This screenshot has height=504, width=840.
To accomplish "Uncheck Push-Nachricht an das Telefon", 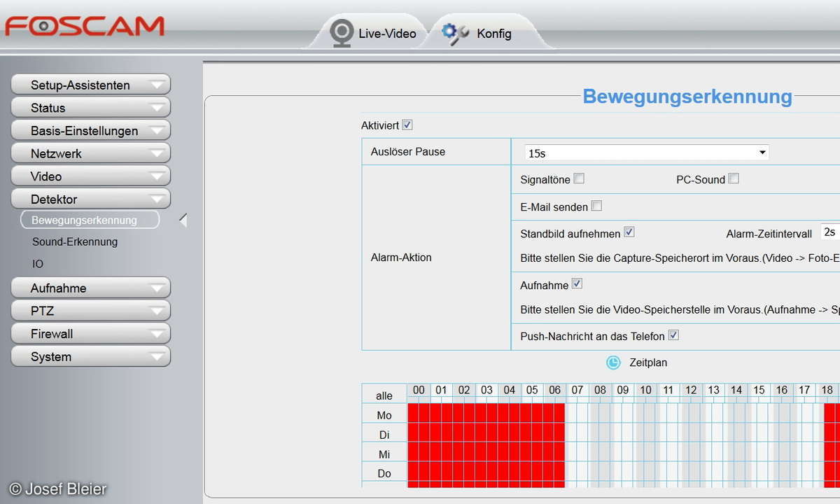I will 673,335.
